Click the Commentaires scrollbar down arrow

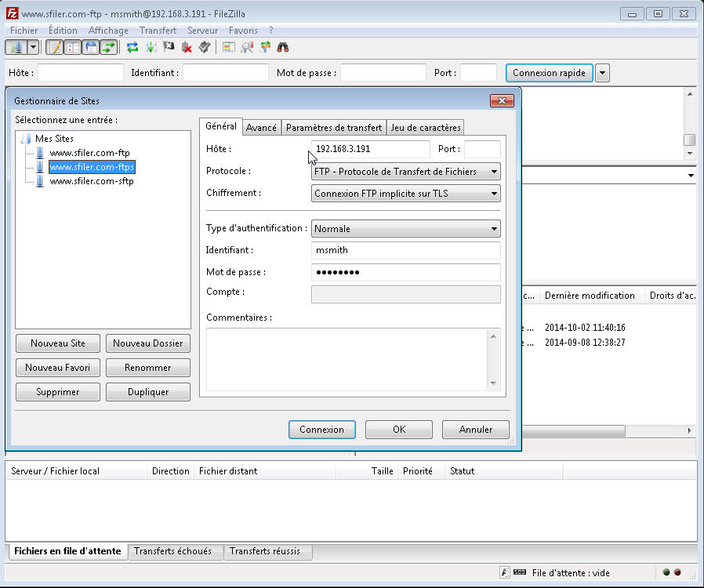click(x=493, y=383)
